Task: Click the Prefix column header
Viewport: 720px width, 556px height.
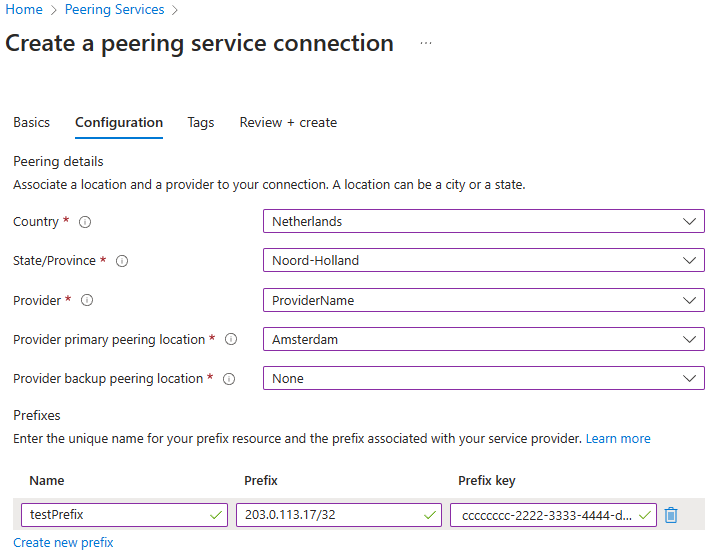Action: [x=261, y=481]
